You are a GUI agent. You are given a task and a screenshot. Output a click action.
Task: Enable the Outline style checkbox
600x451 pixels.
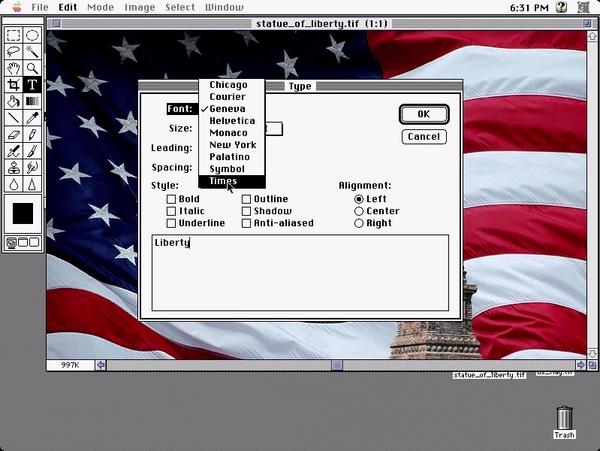click(246, 199)
